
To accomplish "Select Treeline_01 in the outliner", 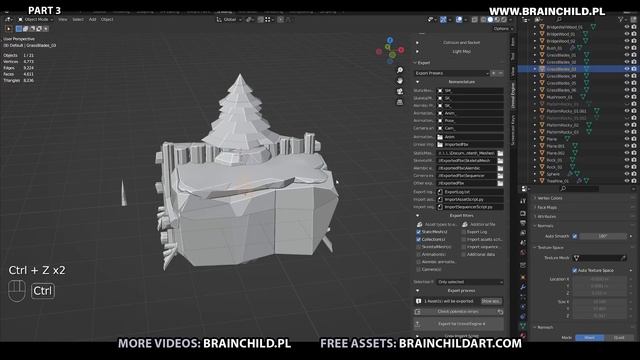I will [x=558, y=181].
